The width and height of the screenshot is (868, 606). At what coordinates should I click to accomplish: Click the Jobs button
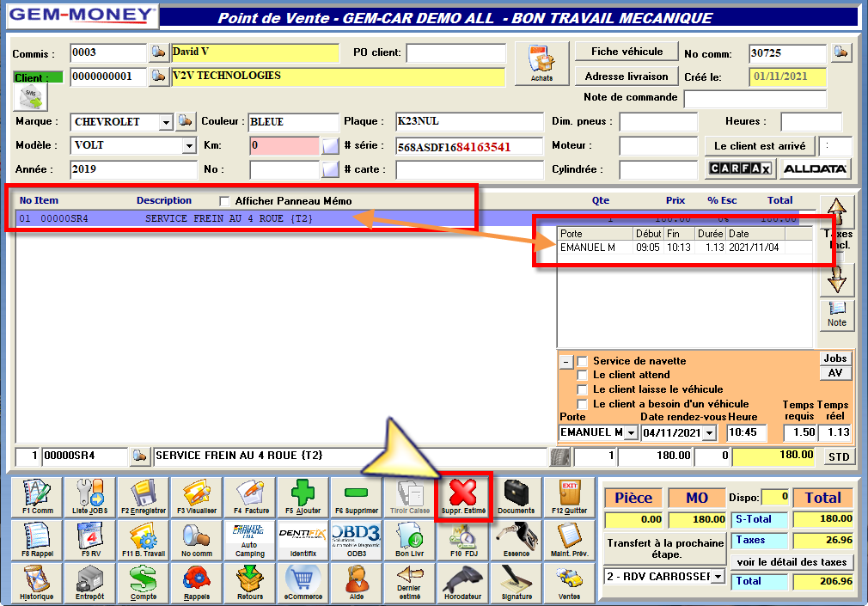834,358
